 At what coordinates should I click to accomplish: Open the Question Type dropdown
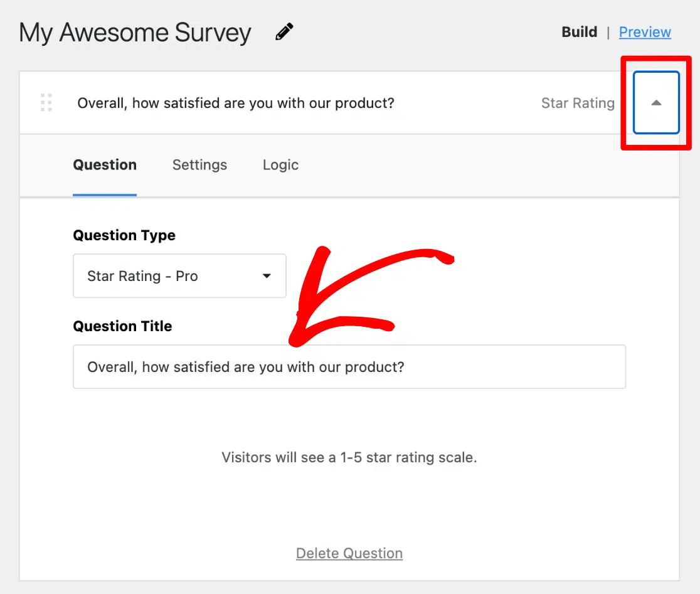click(179, 276)
